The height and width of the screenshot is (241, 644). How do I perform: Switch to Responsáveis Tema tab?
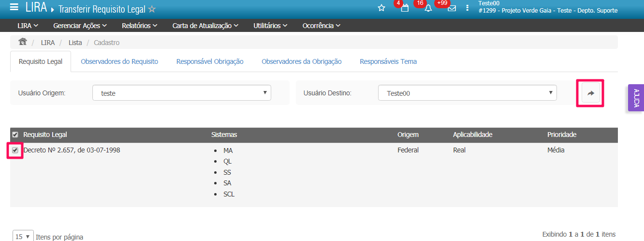(388, 61)
